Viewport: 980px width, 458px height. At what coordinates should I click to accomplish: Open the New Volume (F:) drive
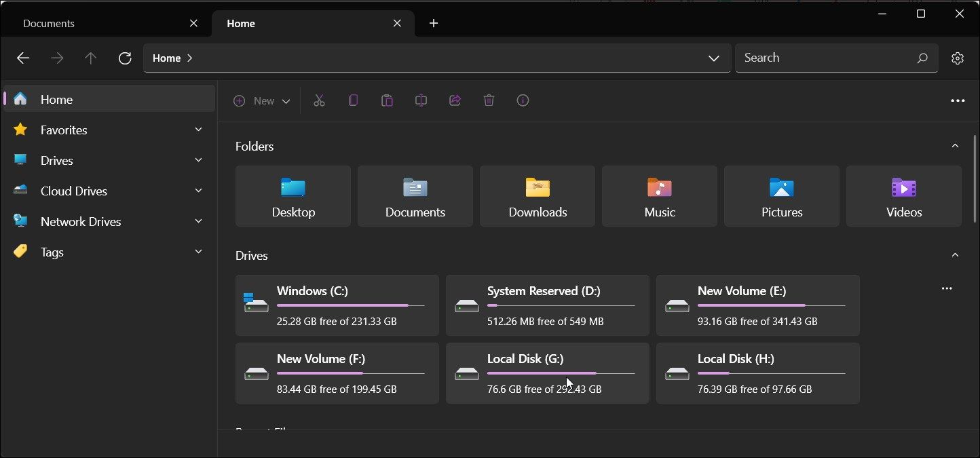337,373
